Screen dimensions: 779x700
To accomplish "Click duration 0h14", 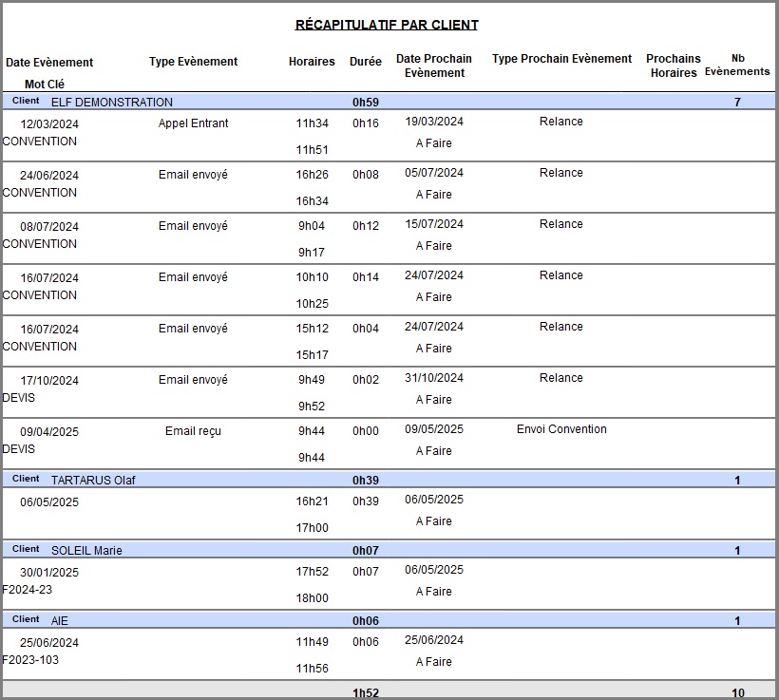I will [x=366, y=276].
